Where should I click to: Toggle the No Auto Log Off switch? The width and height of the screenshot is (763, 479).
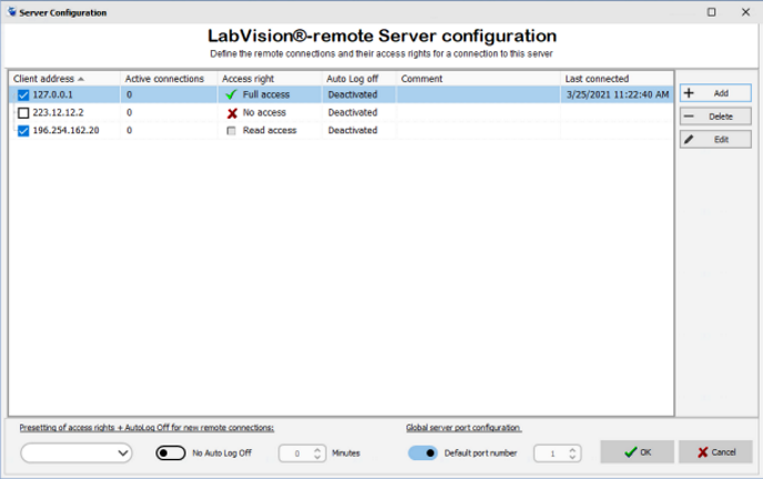coord(170,453)
